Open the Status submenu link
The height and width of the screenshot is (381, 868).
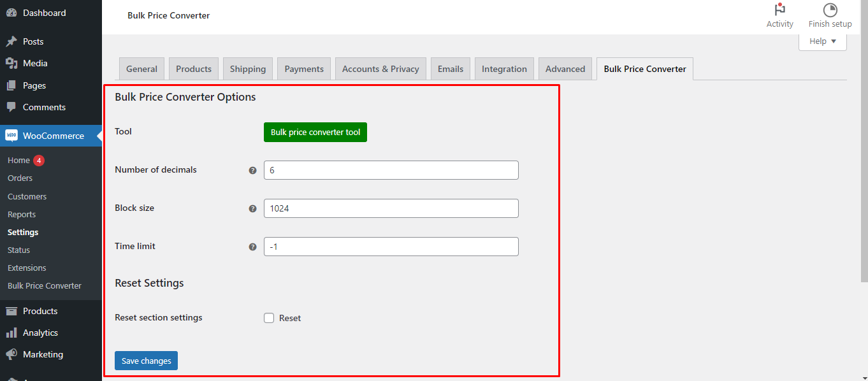click(x=18, y=250)
